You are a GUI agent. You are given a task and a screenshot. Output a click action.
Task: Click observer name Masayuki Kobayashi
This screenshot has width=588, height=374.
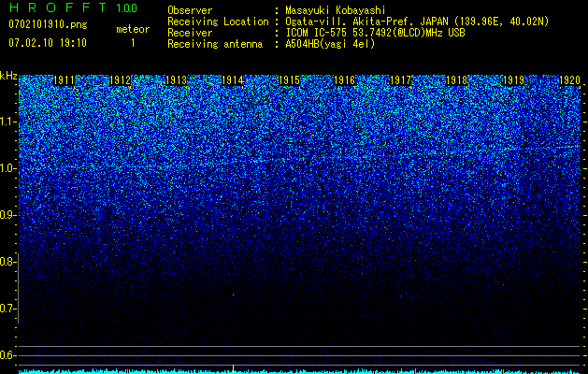336,10
